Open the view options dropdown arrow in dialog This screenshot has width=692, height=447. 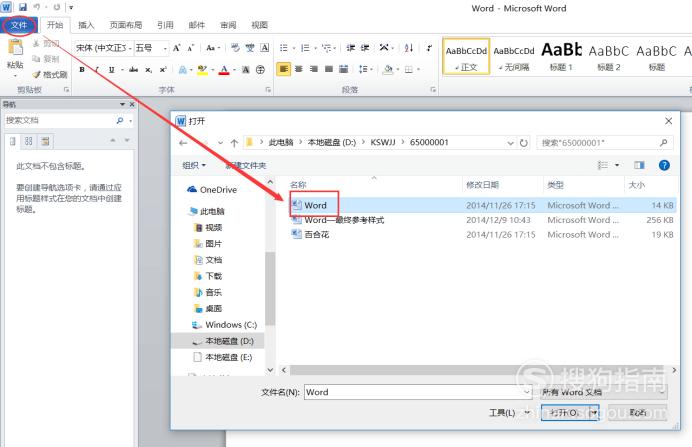pyautogui.click(x=617, y=165)
